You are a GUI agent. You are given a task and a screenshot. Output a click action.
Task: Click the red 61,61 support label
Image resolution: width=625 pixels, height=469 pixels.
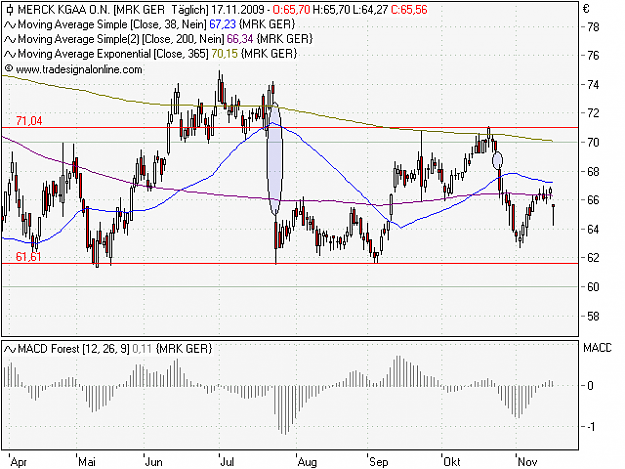click(x=29, y=257)
